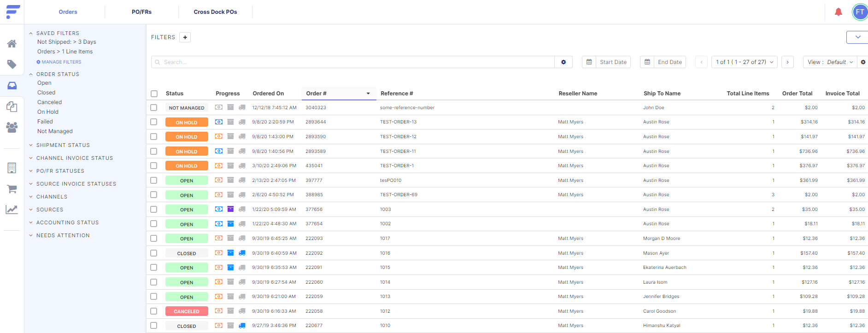Open the users group icon in the sidebar
The image size is (868, 333).
(12, 127)
